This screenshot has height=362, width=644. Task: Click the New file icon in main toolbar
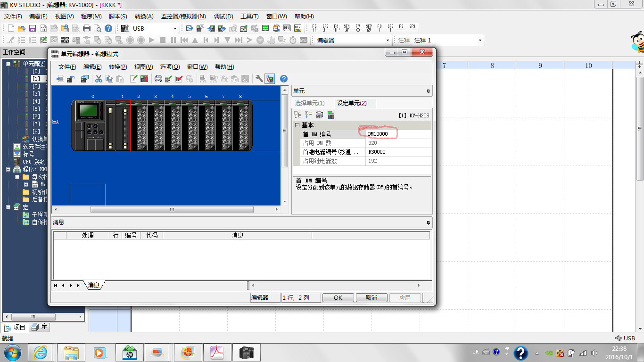pyautogui.click(x=11, y=29)
